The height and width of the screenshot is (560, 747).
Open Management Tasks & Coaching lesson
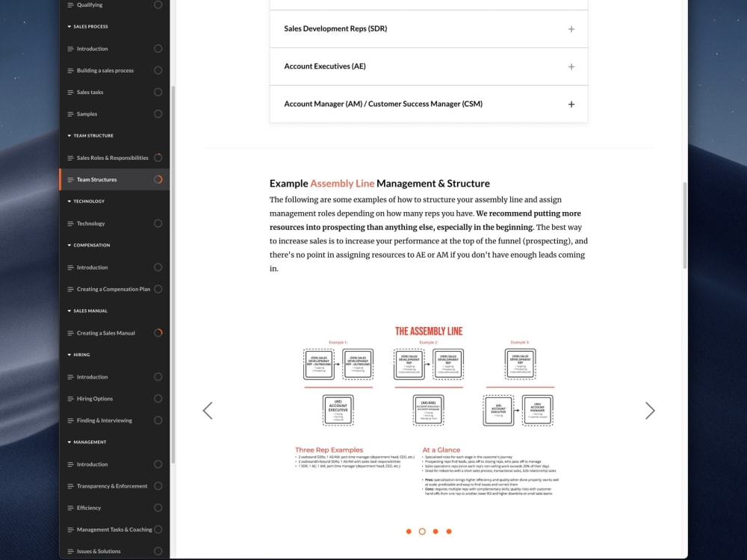click(x=114, y=529)
